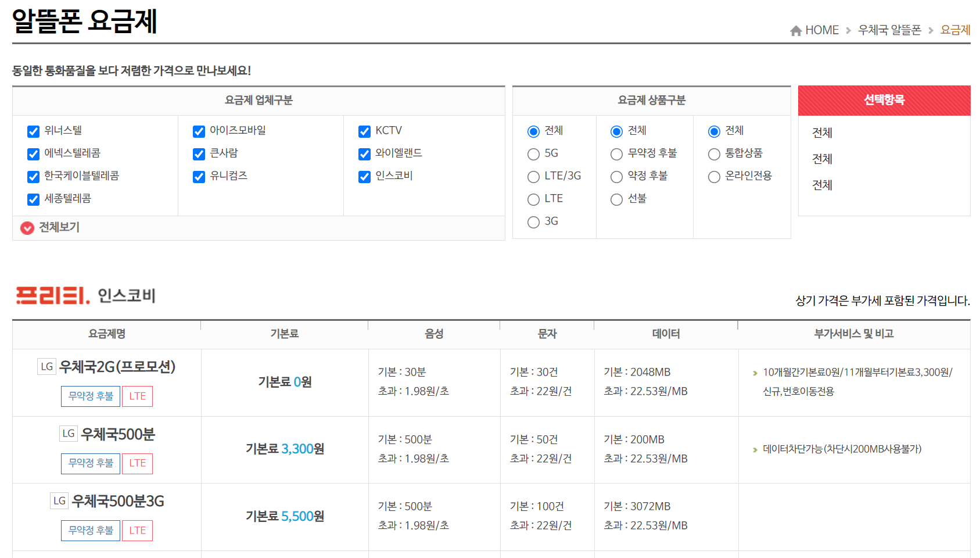980x558 pixels.
Task: Click the 무약정 후불 badge on 우체국500분 plan
Action: point(90,463)
